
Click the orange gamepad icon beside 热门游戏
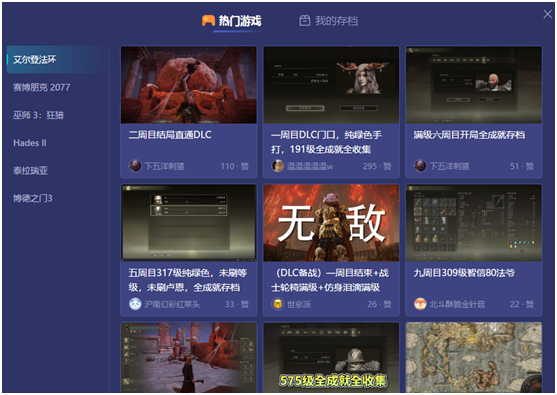click(x=208, y=21)
